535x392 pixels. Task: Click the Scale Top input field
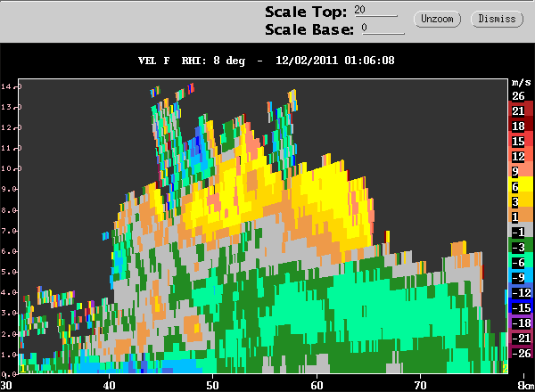375,11
